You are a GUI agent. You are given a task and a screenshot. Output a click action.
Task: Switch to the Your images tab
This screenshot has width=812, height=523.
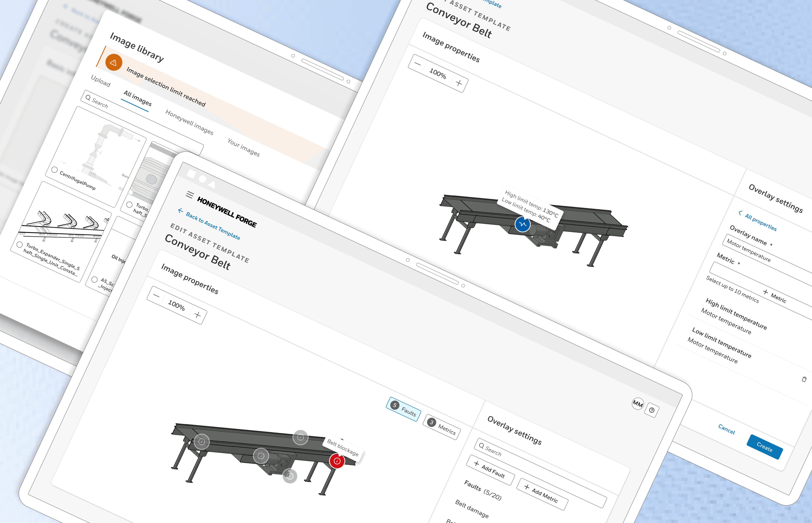point(243,147)
